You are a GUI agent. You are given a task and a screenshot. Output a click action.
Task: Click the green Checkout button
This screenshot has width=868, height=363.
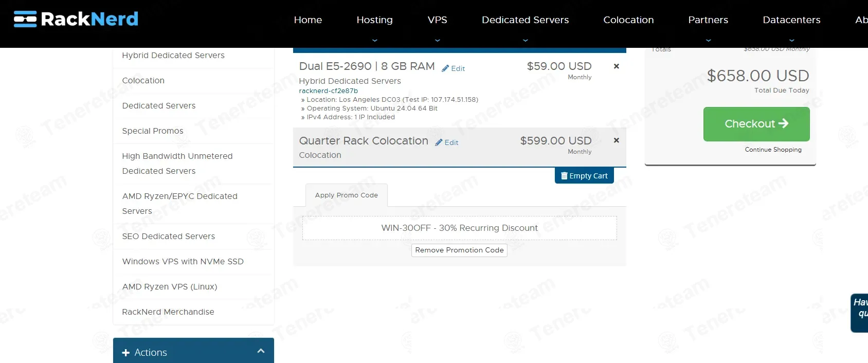pyautogui.click(x=756, y=124)
